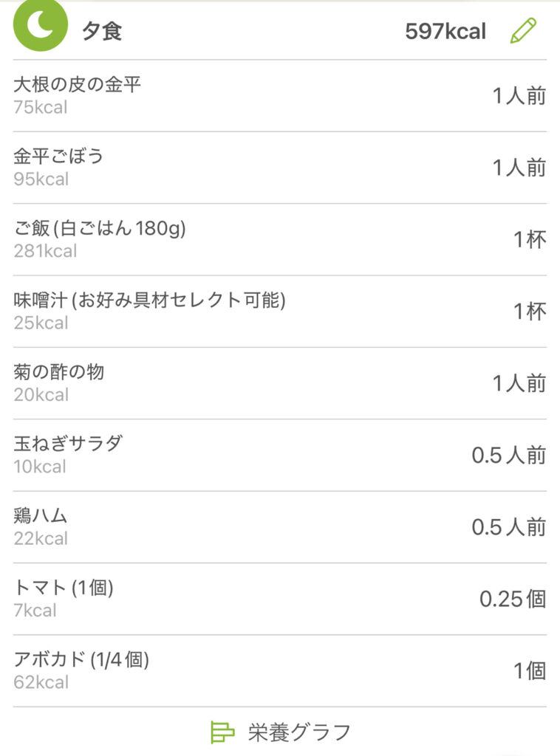560x756 pixels.
Task: Select the 味噌汁 miso soup entry
Action: coord(149,300)
